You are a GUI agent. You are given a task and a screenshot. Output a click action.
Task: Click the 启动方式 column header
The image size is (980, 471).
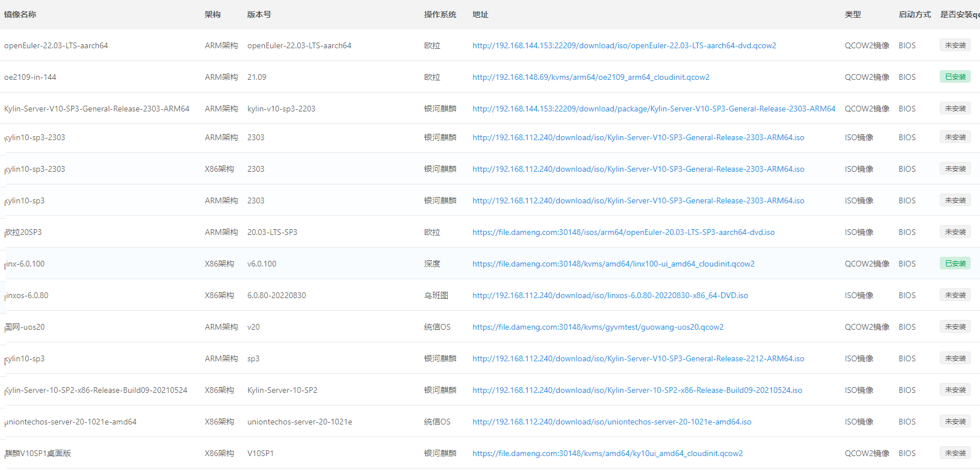tap(915, 14)
